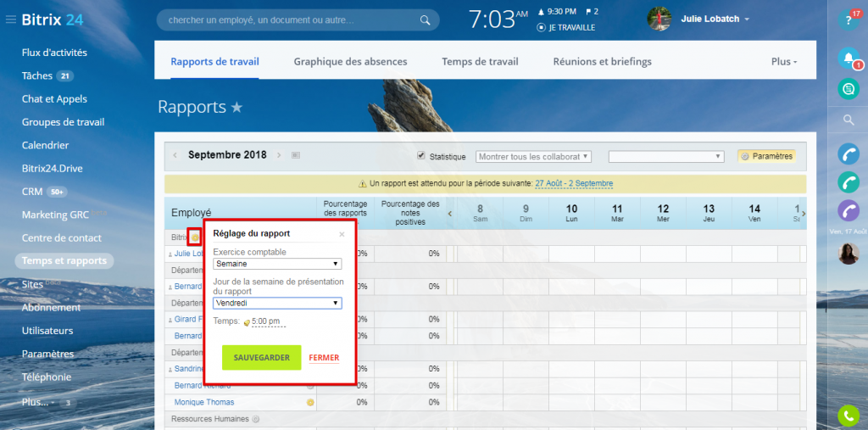Viewport: 868px width, 430px height.
Task: Open Flux d'activités in the sidebar
Action: 54,53
